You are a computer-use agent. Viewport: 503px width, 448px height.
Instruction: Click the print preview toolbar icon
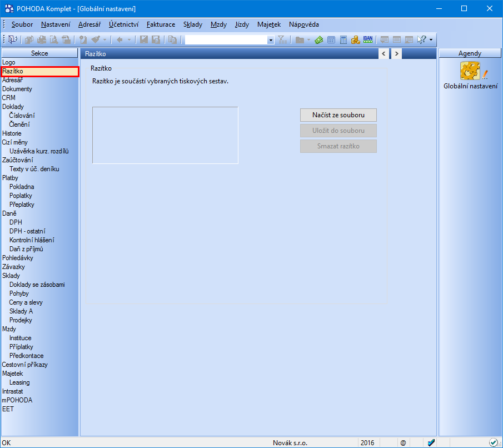54,39
